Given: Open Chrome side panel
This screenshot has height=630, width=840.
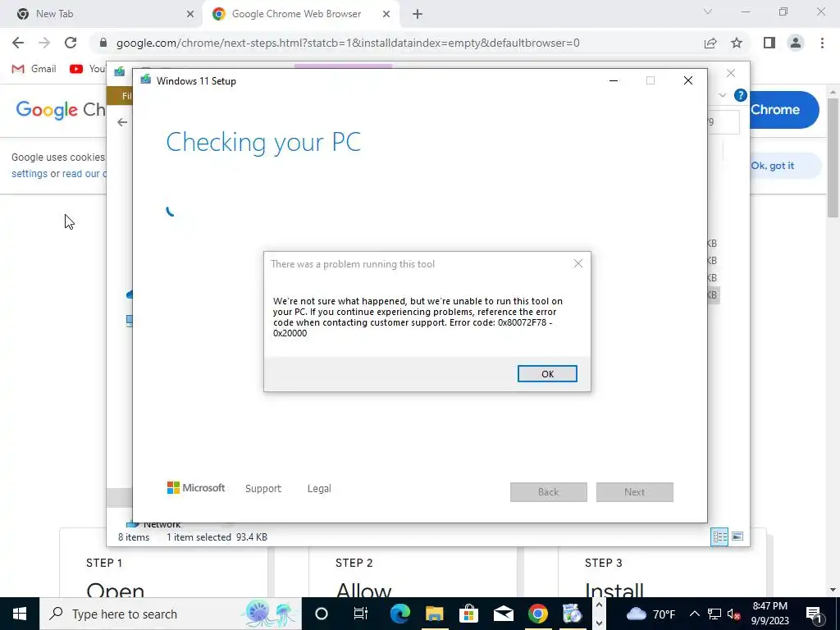Looking at the screenshot, I should pyautogui.click(x=769, y=43).
